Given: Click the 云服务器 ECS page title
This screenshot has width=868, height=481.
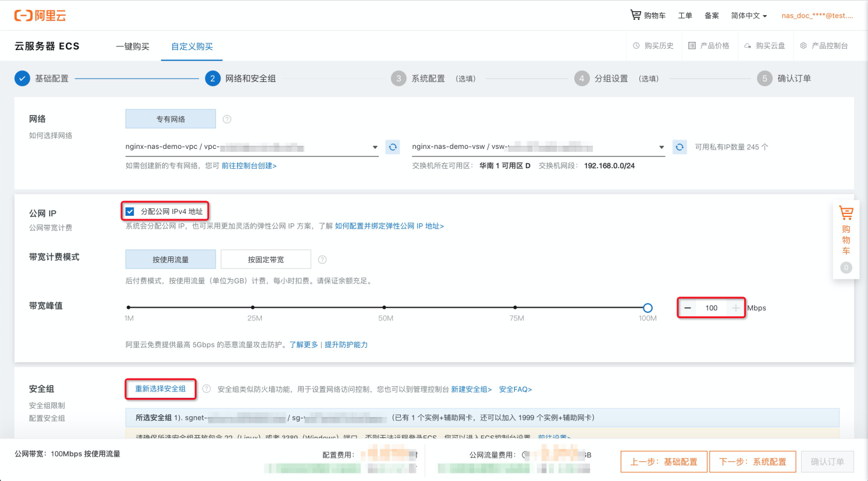Looking at the screenshot, I should (x=47, y=47).
